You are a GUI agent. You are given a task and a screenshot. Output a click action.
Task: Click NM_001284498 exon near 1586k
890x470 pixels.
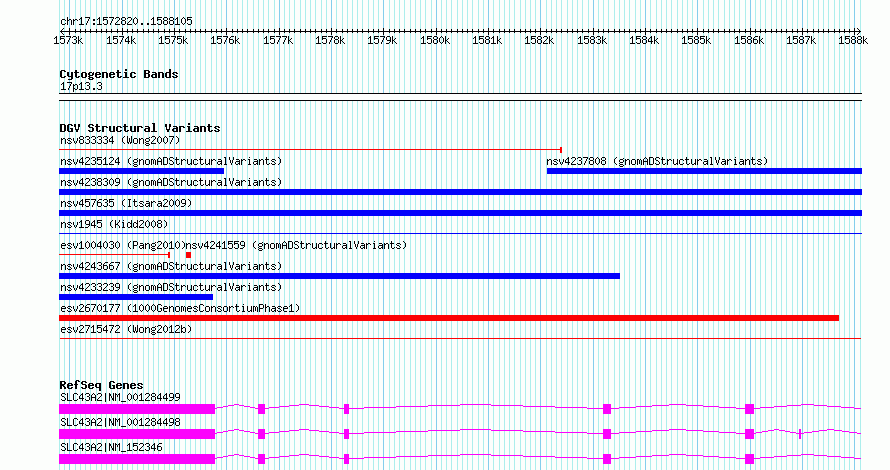749,434
